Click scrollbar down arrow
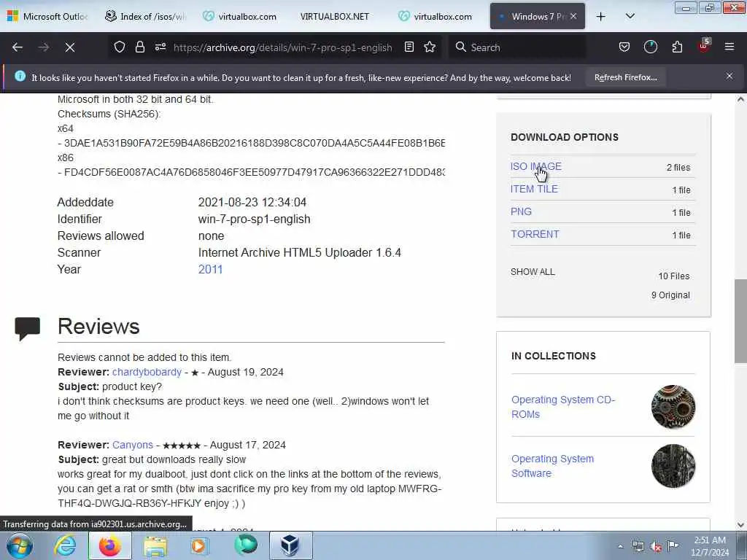Image resolution: width=747 pixels, height=560 pixels. point(740,525)
